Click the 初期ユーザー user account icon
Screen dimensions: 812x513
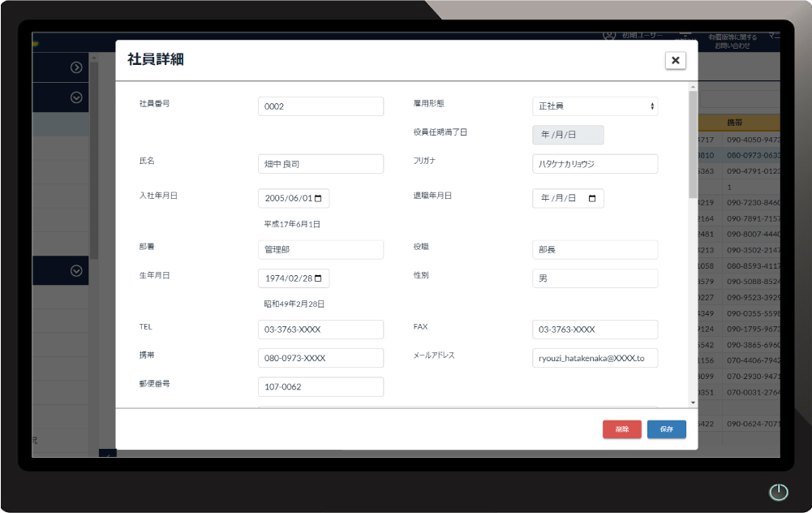[x=608, y=35]
